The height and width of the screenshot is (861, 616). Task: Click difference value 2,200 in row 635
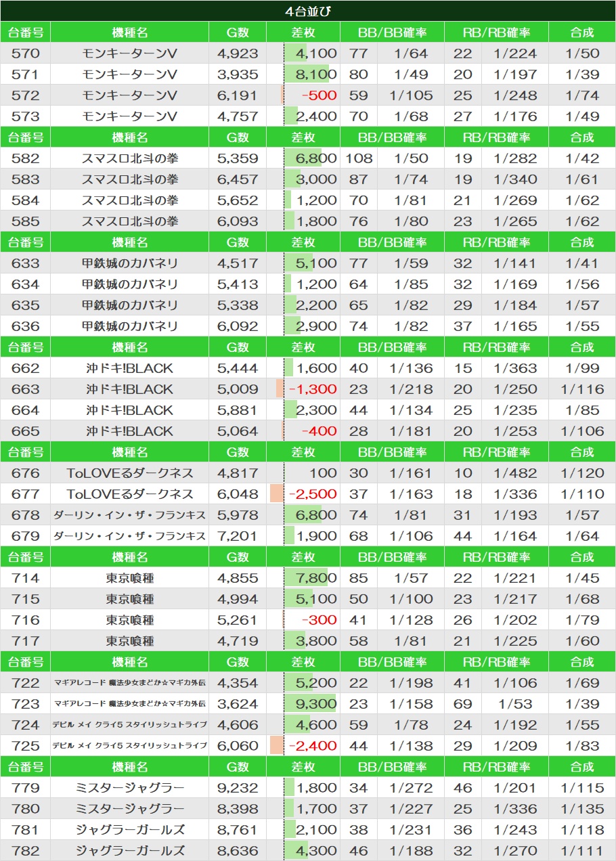coord(303,305)
